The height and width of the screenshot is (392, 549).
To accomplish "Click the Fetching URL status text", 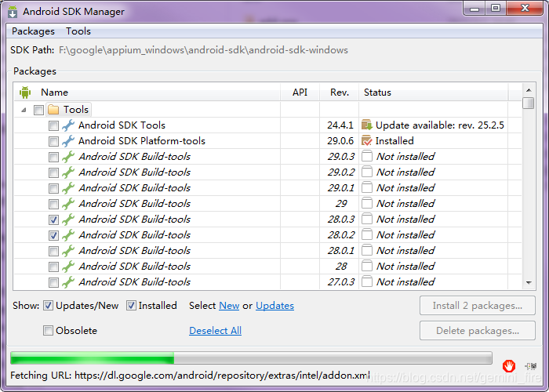I will pos(190,376).
